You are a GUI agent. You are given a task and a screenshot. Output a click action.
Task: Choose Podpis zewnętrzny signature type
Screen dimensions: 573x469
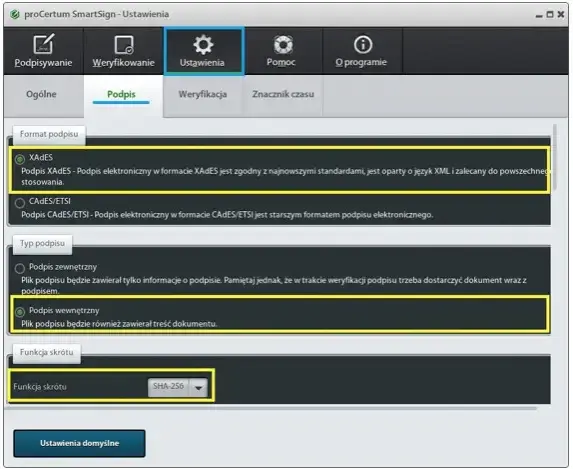pos(20,268)
